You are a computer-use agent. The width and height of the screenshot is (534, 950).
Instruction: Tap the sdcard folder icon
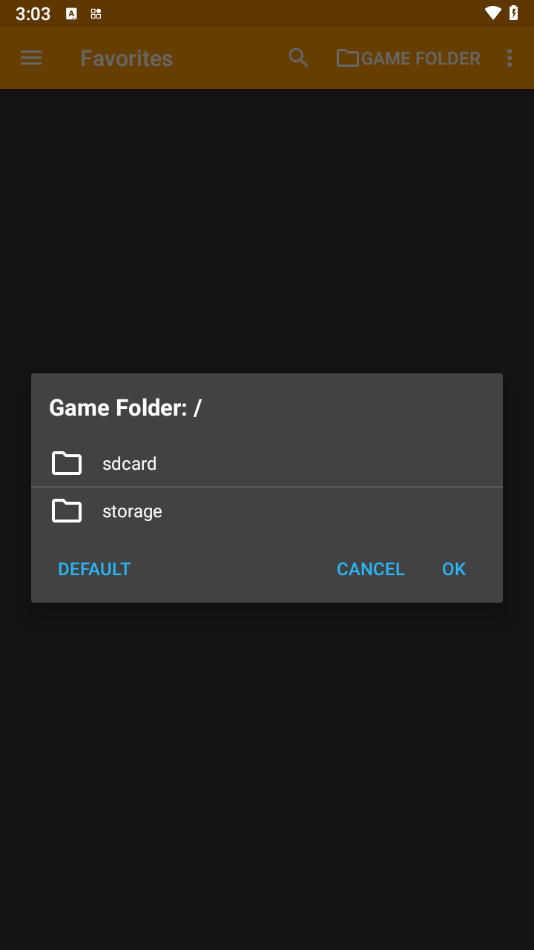[67, 463]
